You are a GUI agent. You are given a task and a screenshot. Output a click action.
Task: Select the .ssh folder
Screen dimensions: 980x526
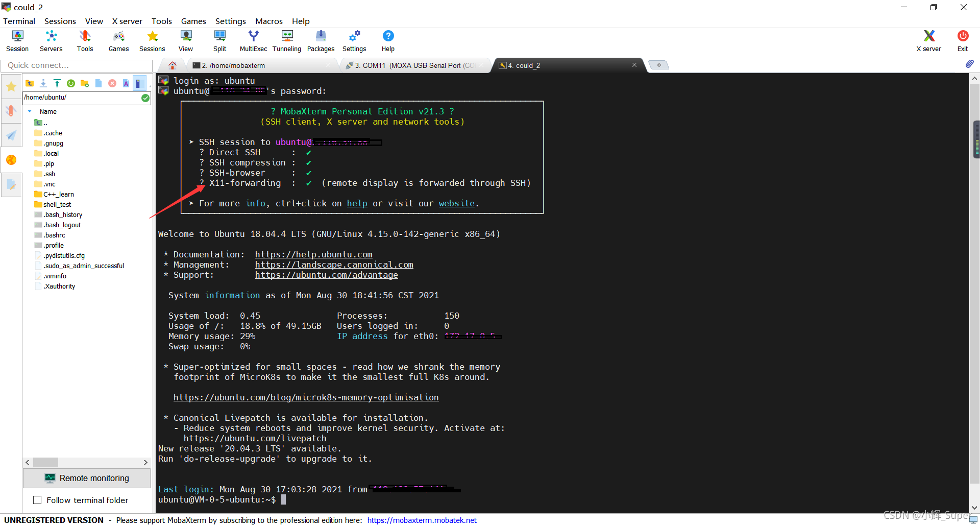coord(45,174)
